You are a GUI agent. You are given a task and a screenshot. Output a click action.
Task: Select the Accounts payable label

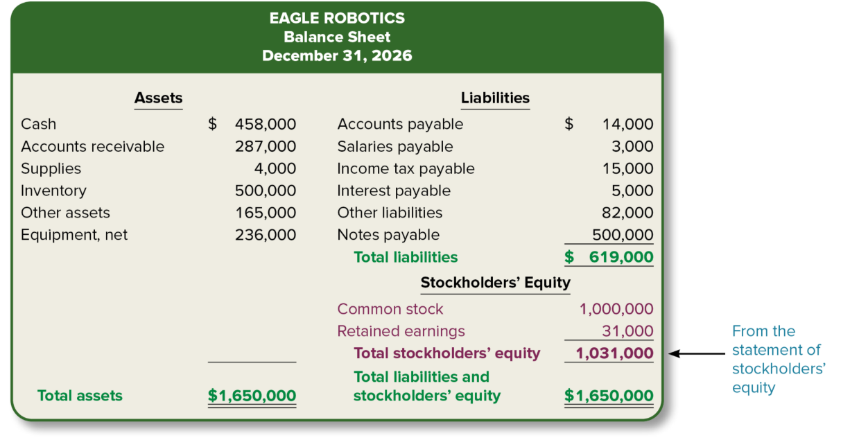pyautogui.click(x=400, y=124)
